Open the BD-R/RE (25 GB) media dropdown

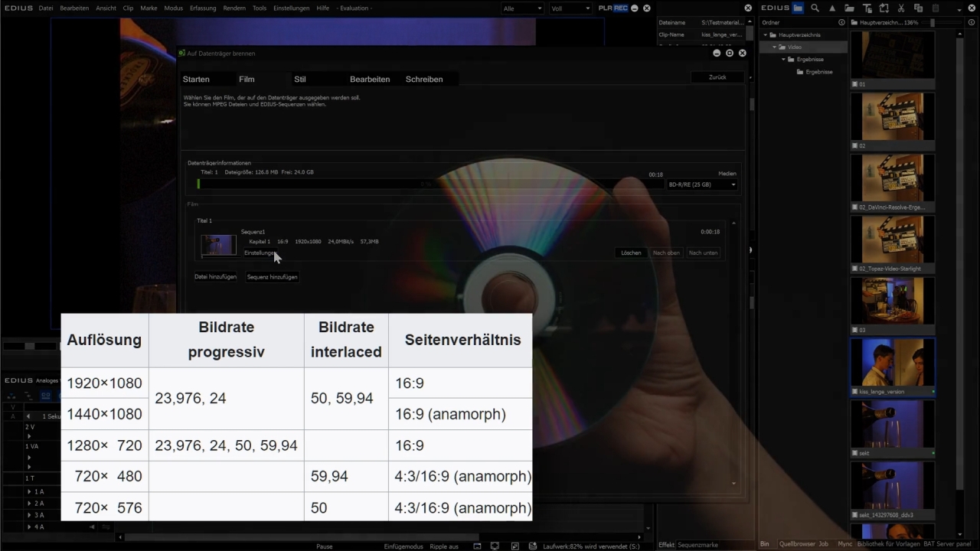[702, 184]
